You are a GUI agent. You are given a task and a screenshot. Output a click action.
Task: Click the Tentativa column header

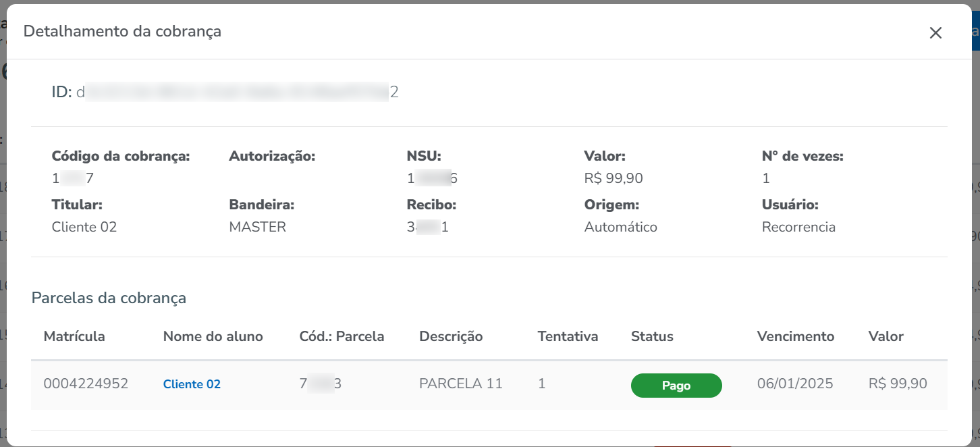568,336
